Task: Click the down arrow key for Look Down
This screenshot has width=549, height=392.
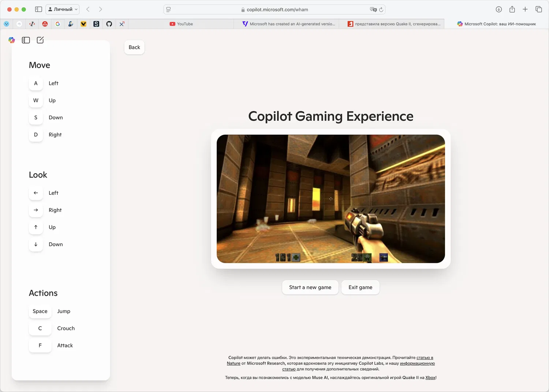Action: click(36, 244)
